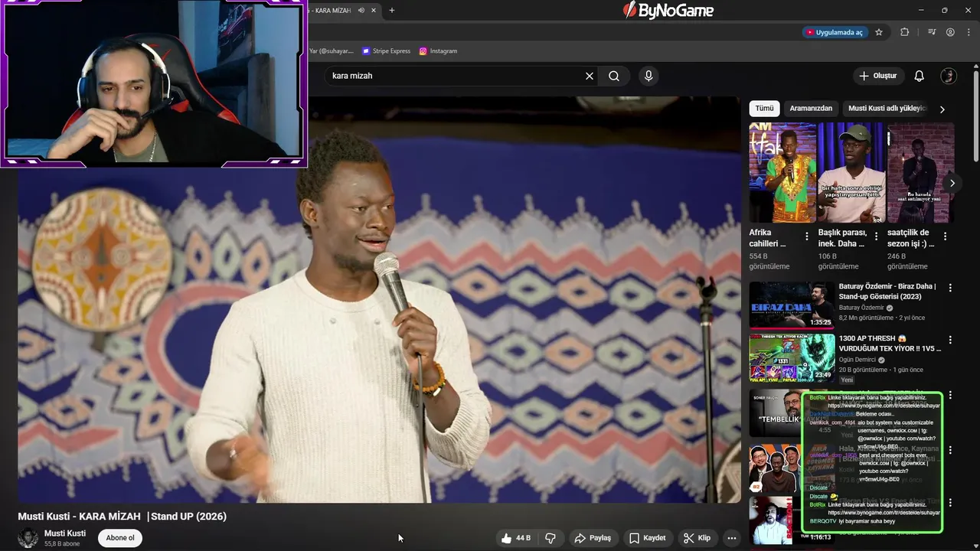
Task: Open more video actions three dots
Action: pos(732,538)
